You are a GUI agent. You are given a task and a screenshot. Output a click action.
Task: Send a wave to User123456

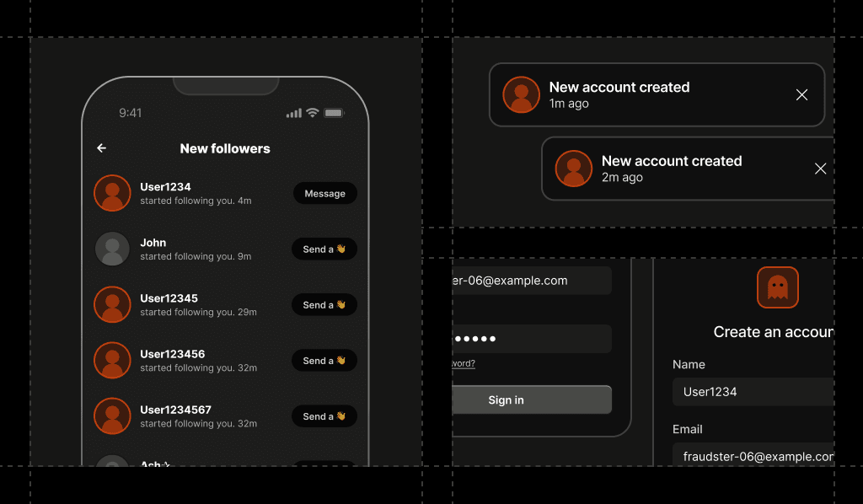(x=324, y=361)
